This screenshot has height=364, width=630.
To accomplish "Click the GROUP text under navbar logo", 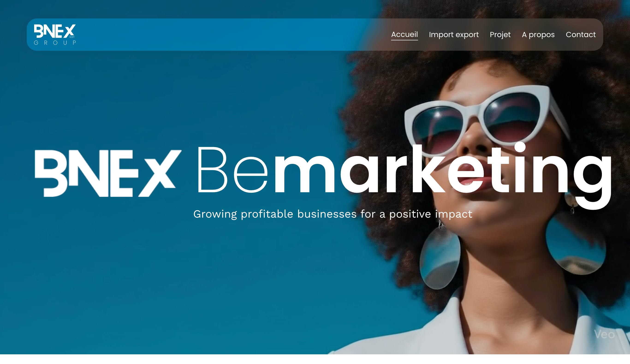I will [55, 43].
